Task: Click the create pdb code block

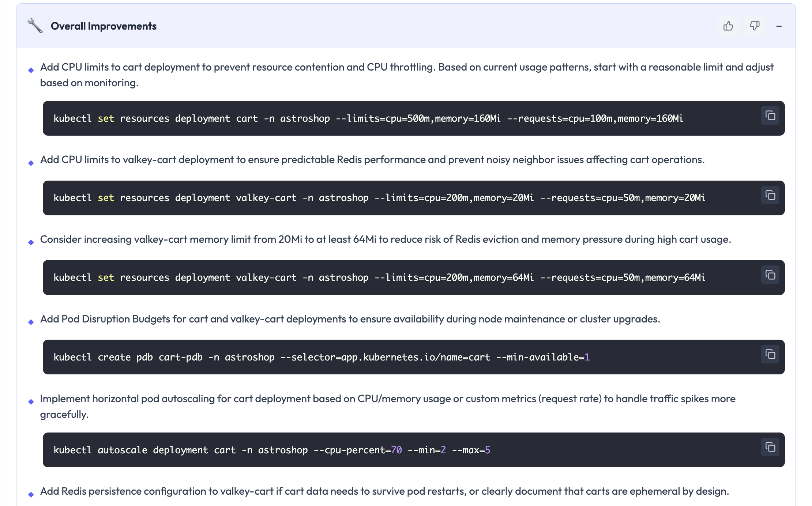Action: (x=321, y=357)
